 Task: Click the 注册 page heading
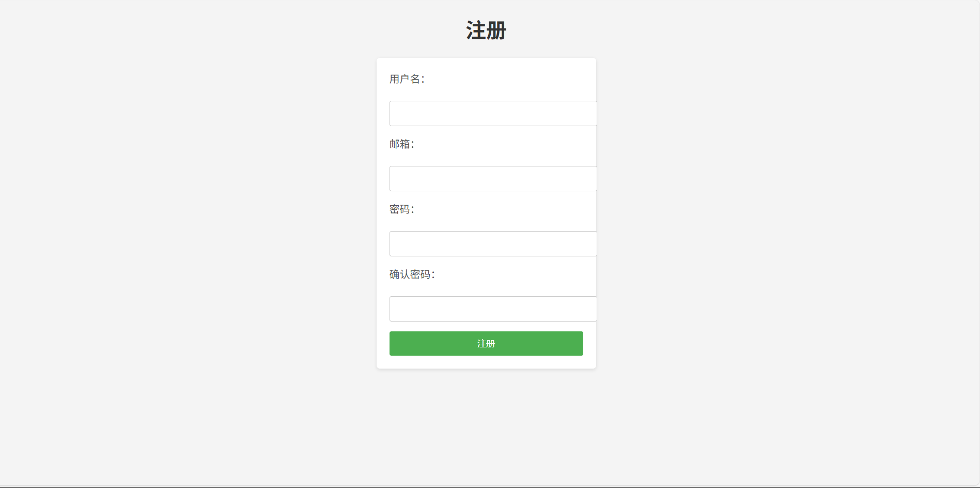[x=486, y=30]
